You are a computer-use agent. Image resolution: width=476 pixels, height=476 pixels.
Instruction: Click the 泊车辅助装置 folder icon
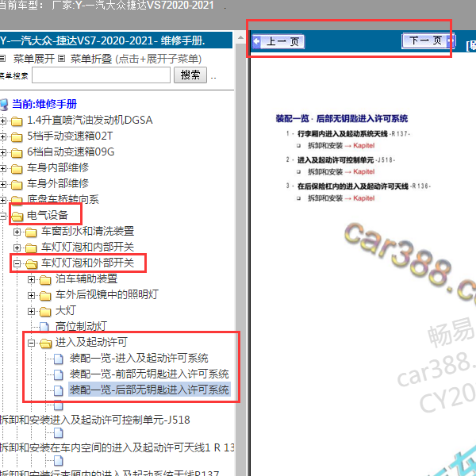45,279
